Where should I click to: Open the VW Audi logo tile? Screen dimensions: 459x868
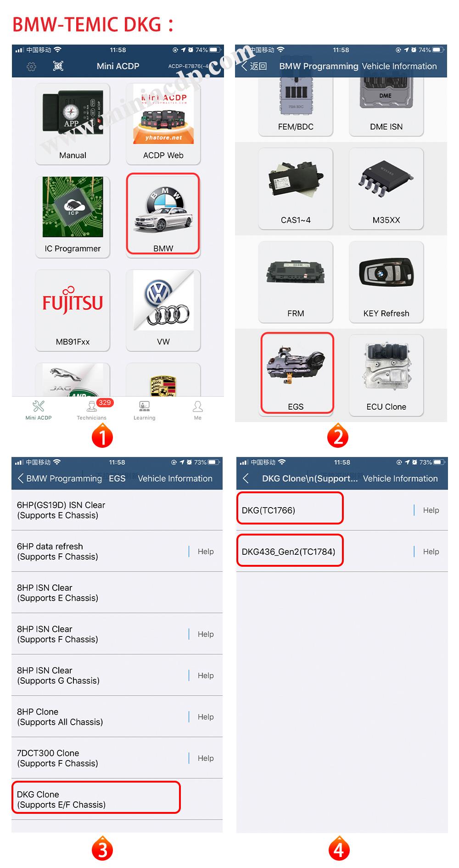point(163,310)
